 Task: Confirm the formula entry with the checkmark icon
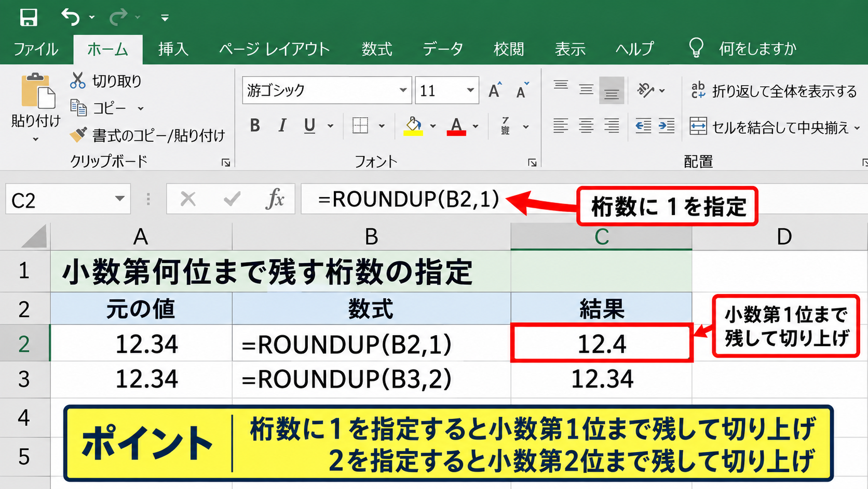point(232,199)
